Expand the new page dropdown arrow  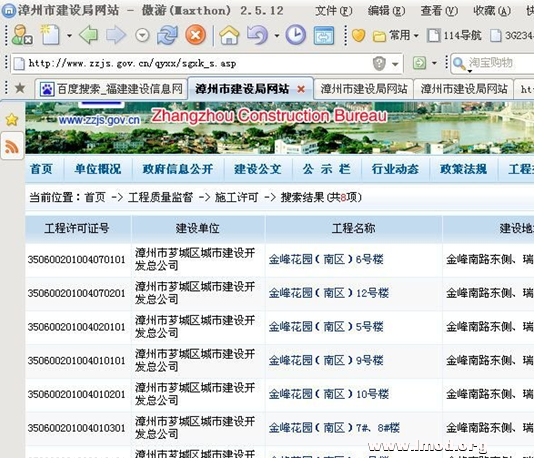[x=69, y=35]
